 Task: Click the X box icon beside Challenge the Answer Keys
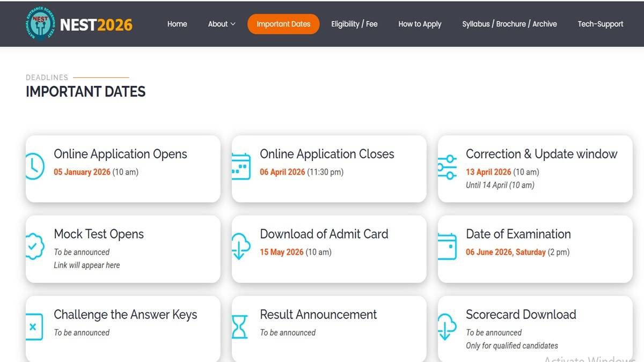[33, 327]
